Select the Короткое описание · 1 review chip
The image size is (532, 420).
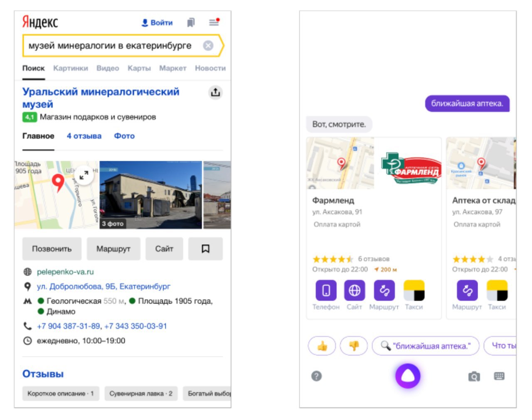tap(61, 393)
